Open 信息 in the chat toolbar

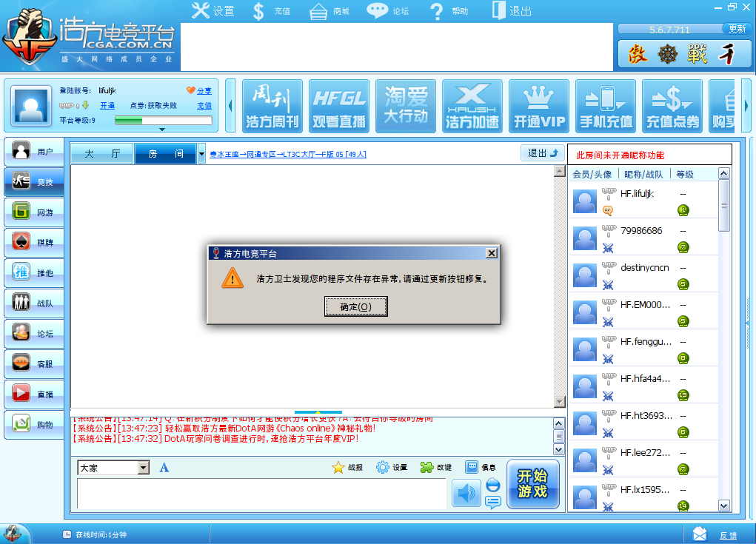pos(481,467)
